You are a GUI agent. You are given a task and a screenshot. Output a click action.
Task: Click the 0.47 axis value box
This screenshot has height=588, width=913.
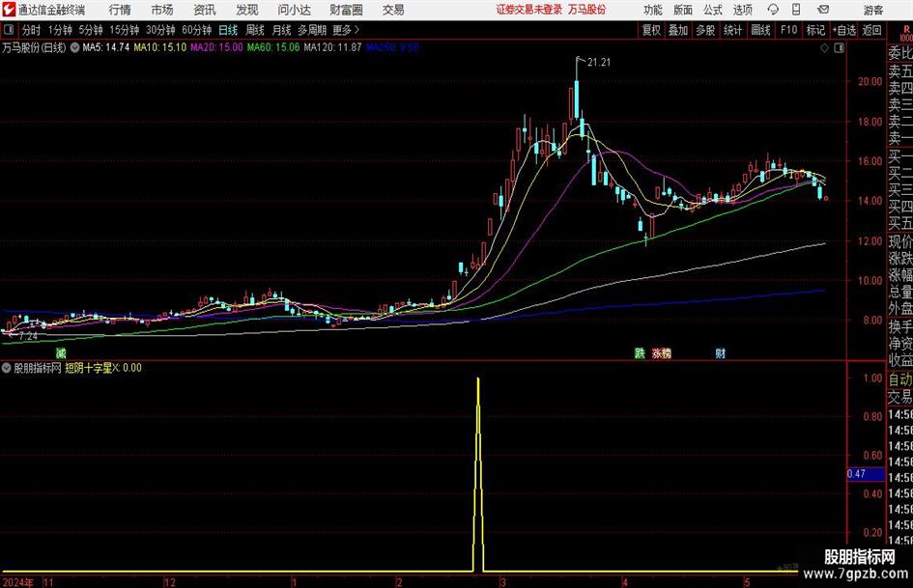[866, 474]
